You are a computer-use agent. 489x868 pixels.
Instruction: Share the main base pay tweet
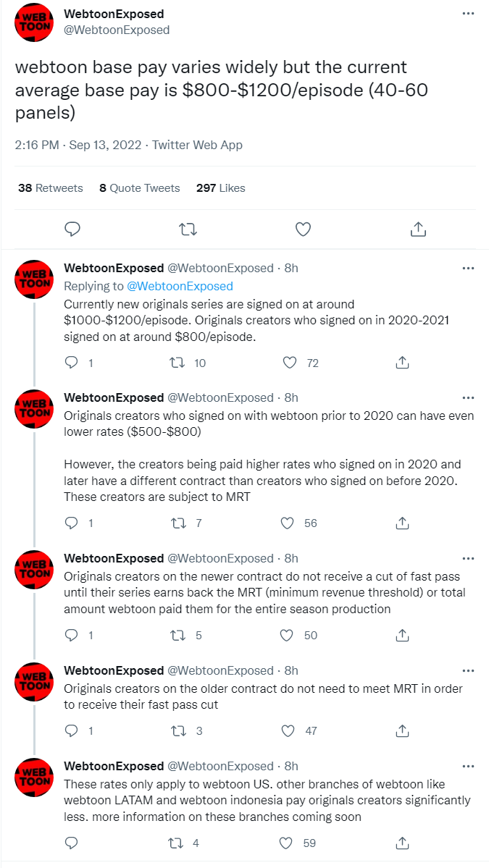click(x=418, y=229)
